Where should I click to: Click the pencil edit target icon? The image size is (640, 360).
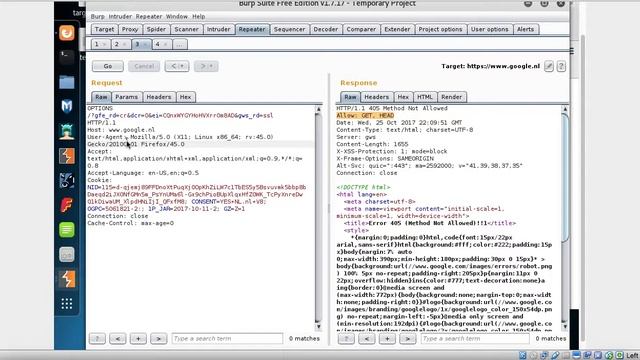coord(549,66)
